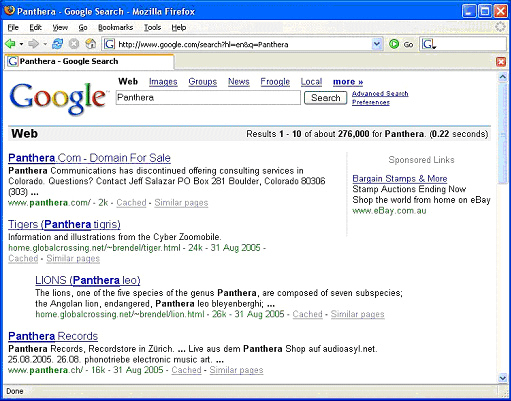This screenshot has width=511, height=401.
Task: Click the bold Web search type label
Action: pyautogui.click(x=128, y=82)
